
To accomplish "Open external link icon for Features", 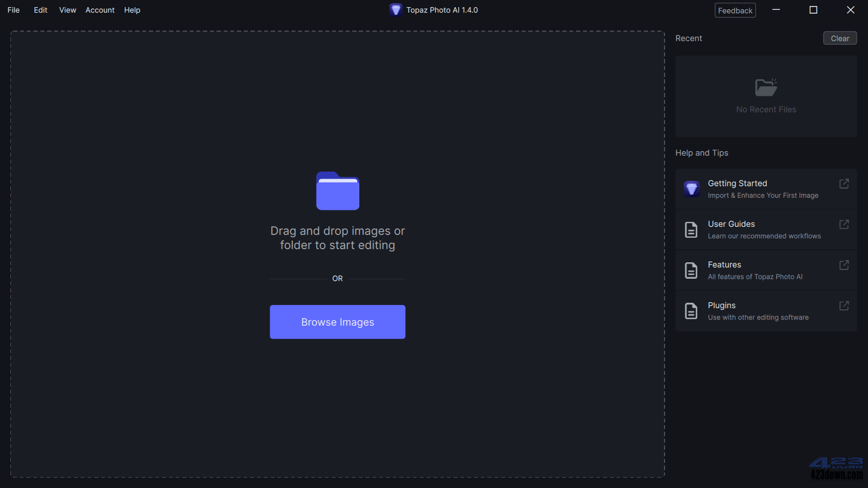I will [844, 265].
